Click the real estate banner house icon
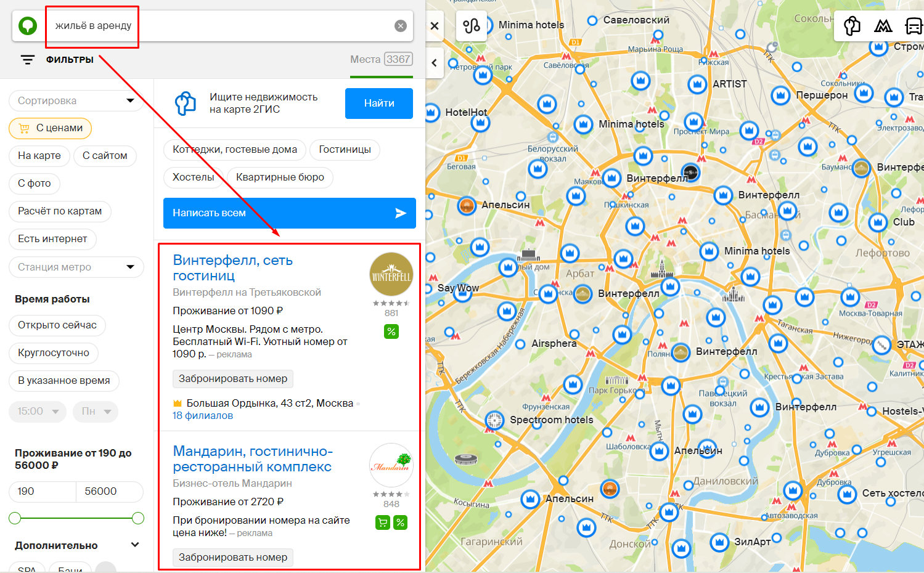Screen dimensions: 924x573 185,104
